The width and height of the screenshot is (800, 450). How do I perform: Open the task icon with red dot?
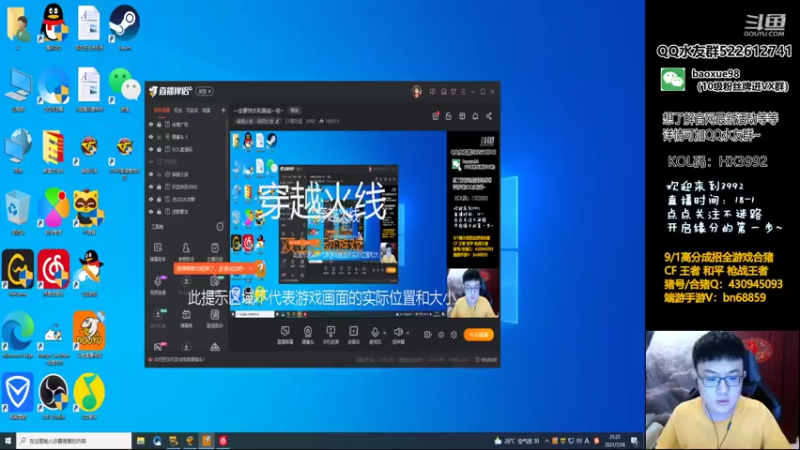[435, 116]
